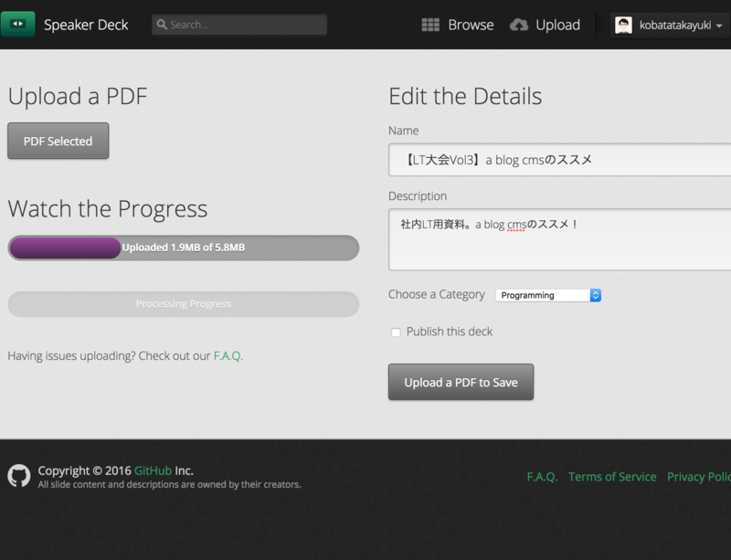
Task: Click the Watch the Progress heading
Action: point(108,209)
